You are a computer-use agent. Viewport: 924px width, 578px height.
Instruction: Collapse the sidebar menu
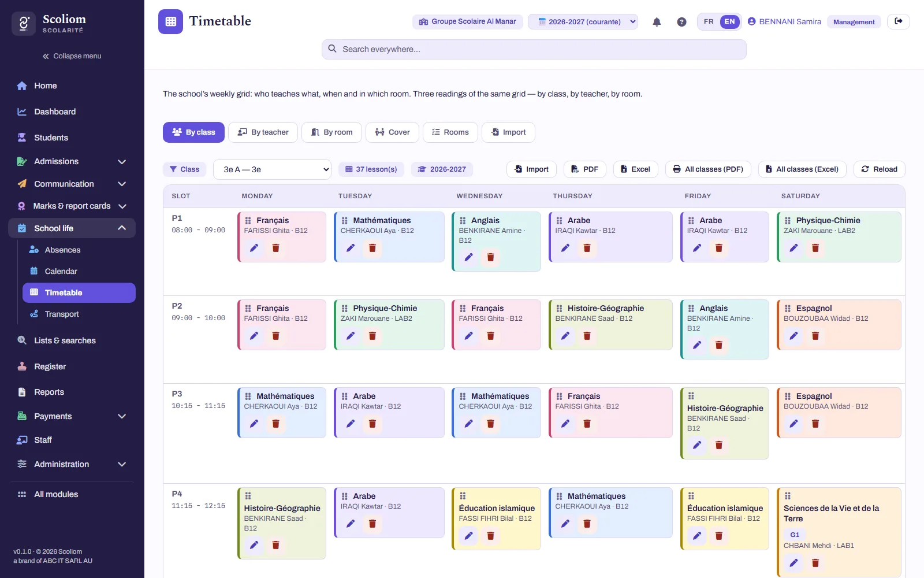coord(72,56)
